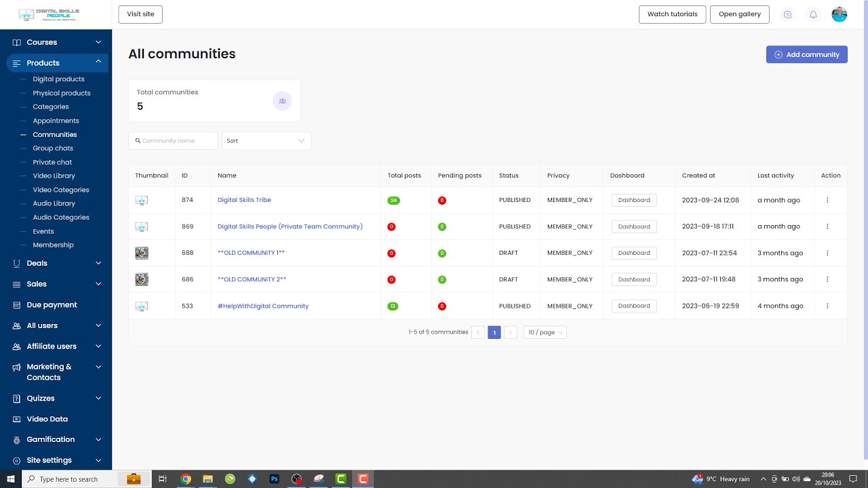
Task: Open the **OLD COMMUNITY 1** link
Action: (251, 253)
